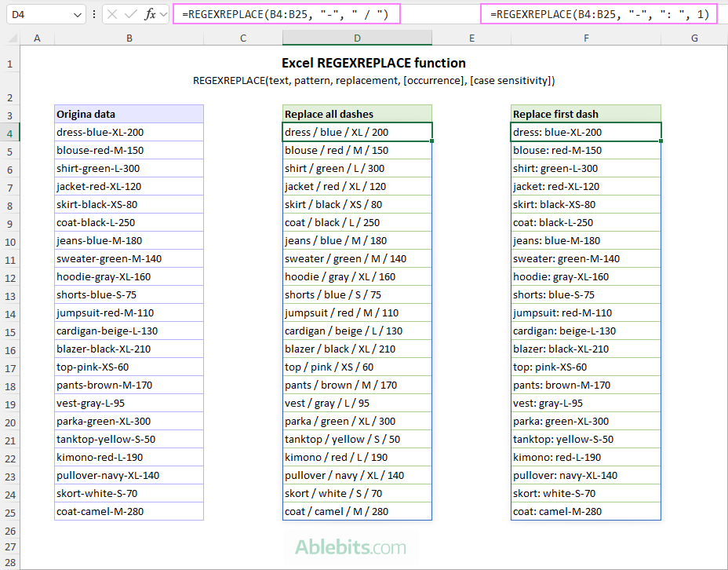Select cell 'kimono / red / L / 190'
Image resolution: width=728 pixels, height=570 pixels.
tap(357, 457)
